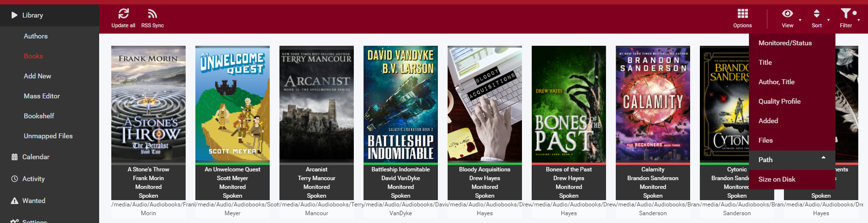Image resolution: width=868 pixels, height=223 pixels.
Task: Click the An Unwelcome Quest title link
Action: pos(232,169)
